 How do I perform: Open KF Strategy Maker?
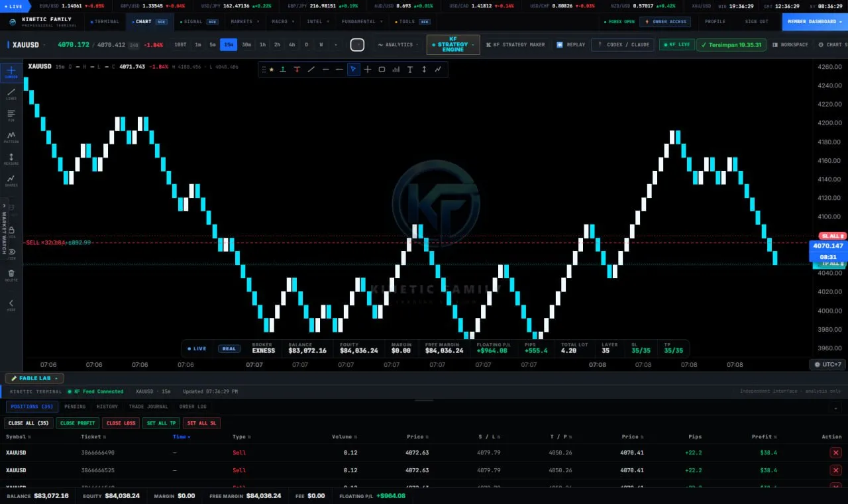(515, 45)
